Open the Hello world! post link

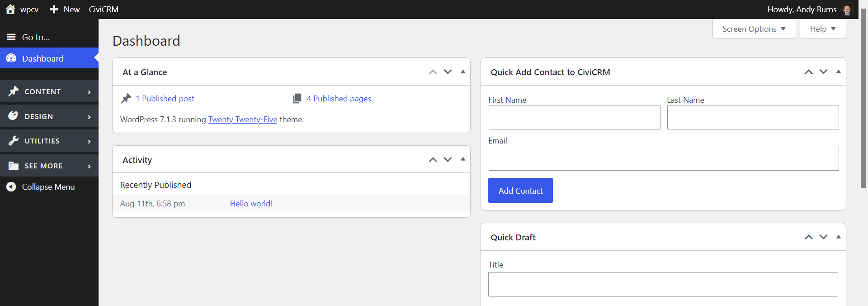(251, 203)
